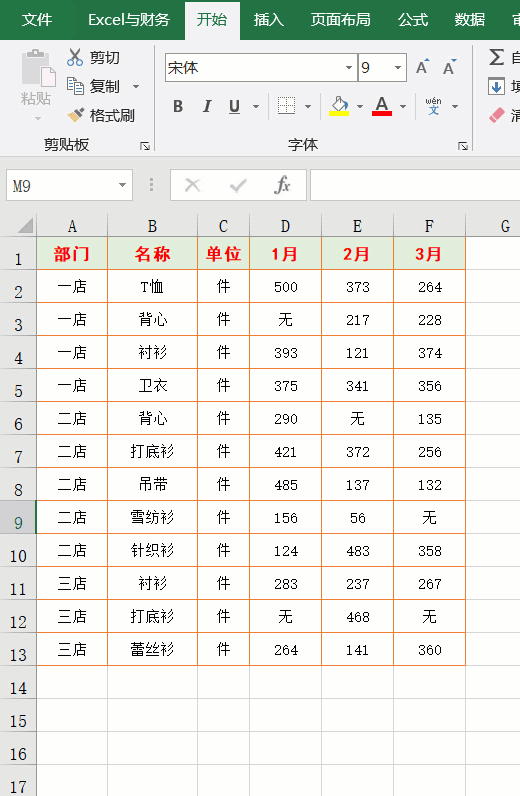Expand underline style dropdown

256,107
